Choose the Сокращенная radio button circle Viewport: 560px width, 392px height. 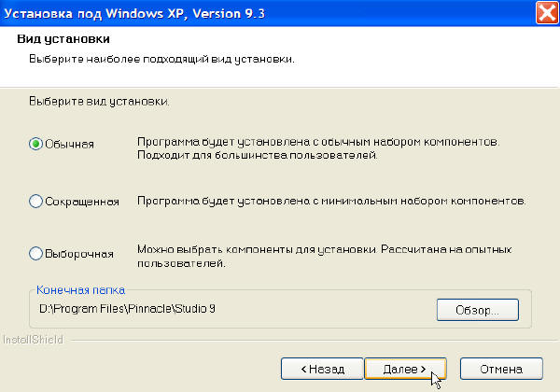pyautogui.click(x=36, y=201)
